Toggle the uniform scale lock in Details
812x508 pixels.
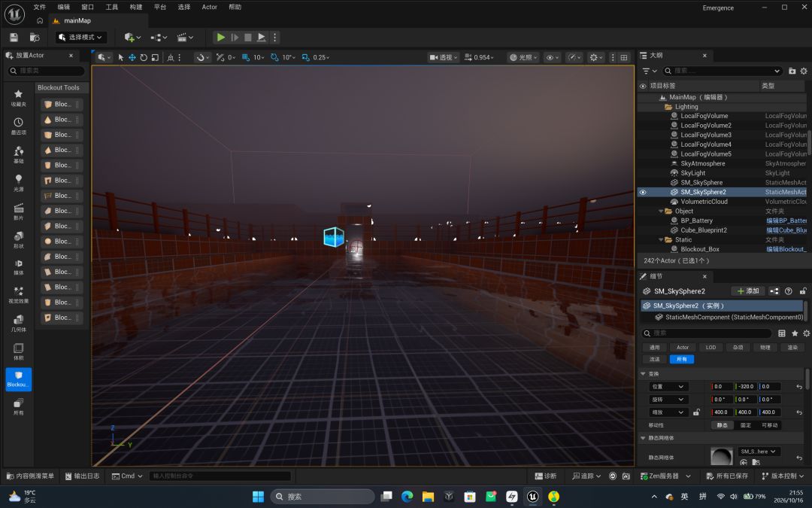(696, 412)
